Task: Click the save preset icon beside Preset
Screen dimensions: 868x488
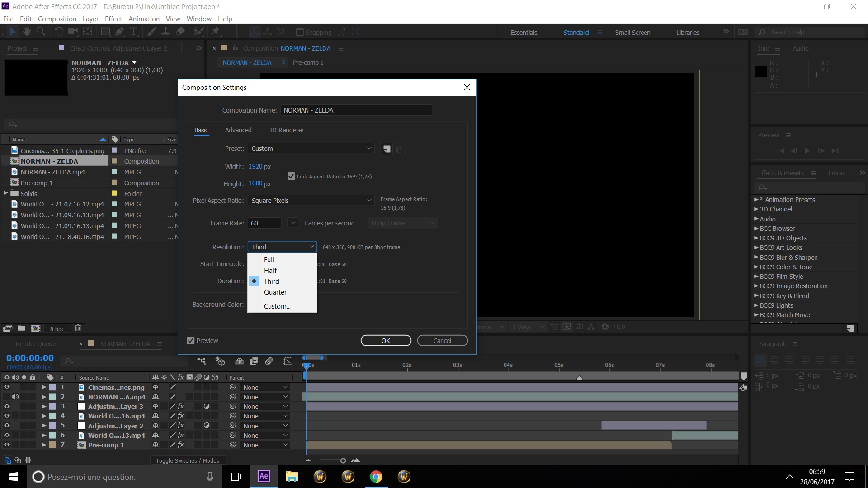Action: tap(387, 149)
